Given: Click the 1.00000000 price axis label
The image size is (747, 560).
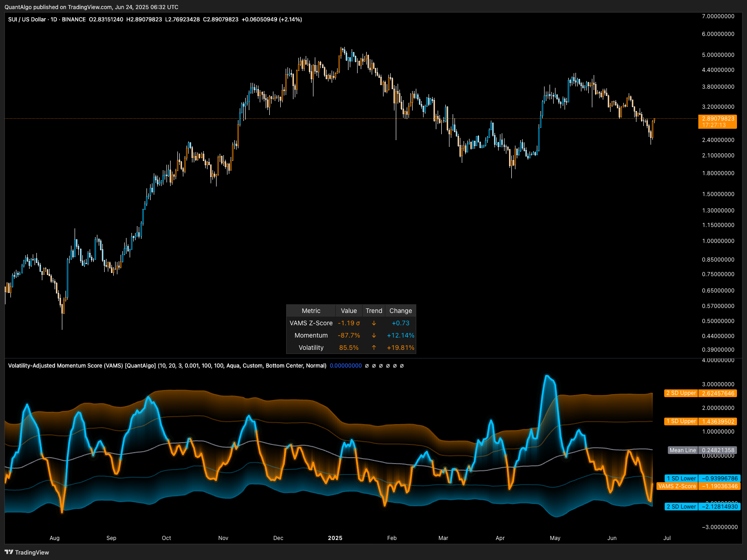Looking at the screenshot, I should 718,241.
